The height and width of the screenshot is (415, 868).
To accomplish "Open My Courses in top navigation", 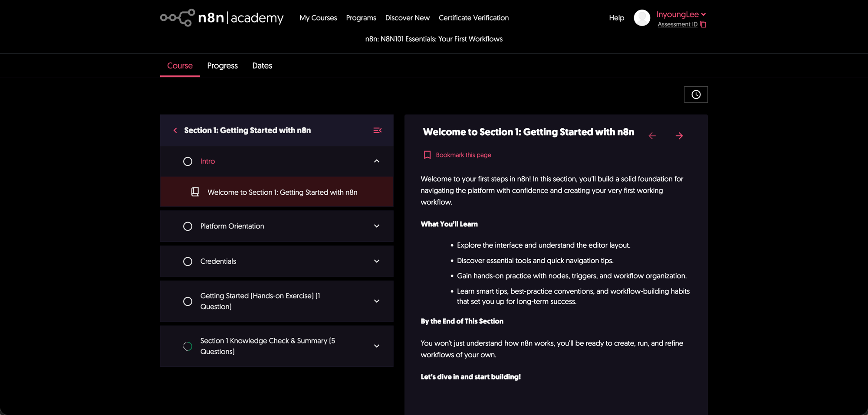I will 318,18.
